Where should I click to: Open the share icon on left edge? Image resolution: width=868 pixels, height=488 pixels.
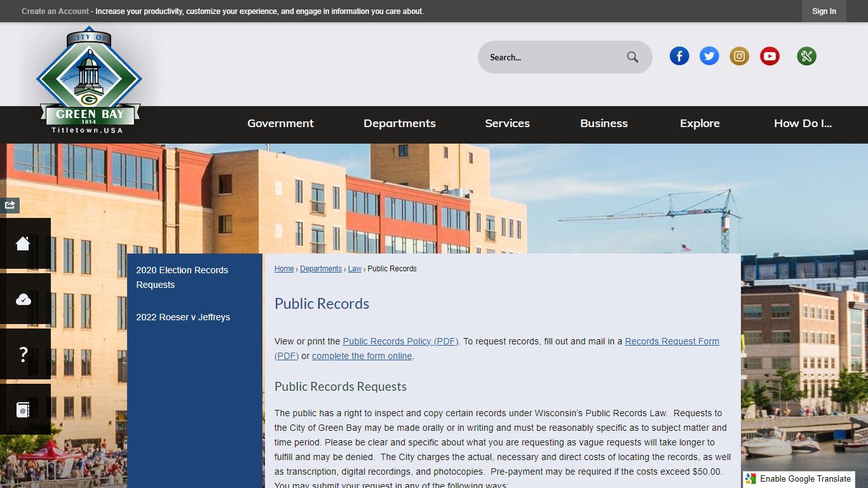[10, 205]
